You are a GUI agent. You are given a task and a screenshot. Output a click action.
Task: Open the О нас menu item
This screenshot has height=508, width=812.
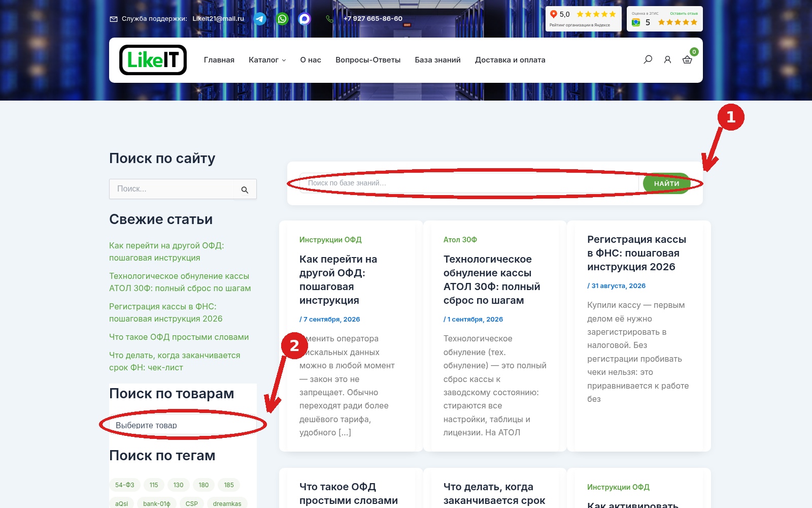coord(311,60)
